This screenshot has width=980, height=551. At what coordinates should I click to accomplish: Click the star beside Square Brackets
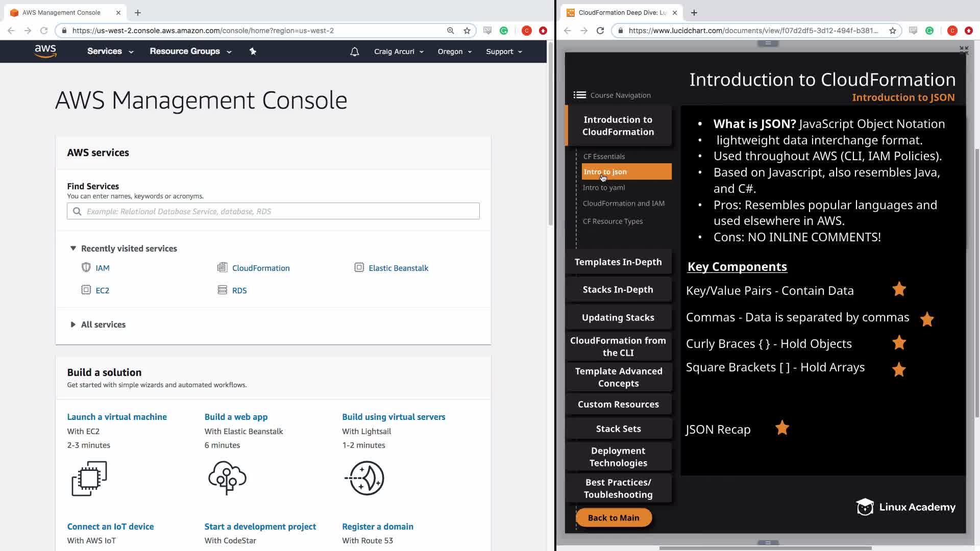pyautogui.click(x=899, y=369)
